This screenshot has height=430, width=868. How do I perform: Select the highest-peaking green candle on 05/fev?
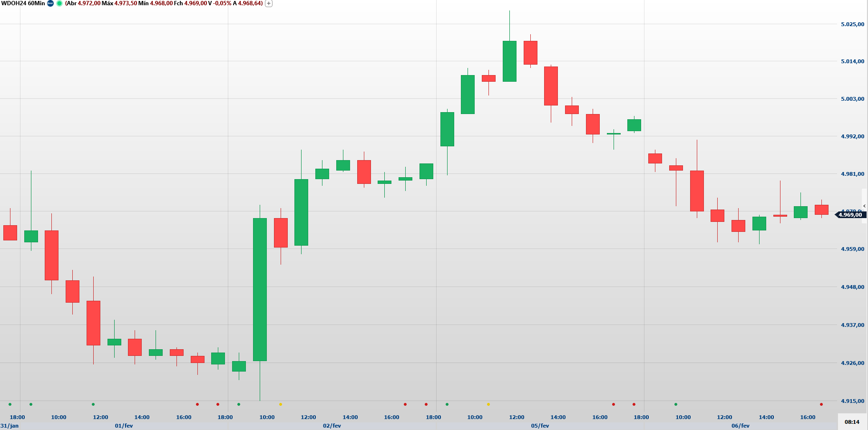click(509, 61)
